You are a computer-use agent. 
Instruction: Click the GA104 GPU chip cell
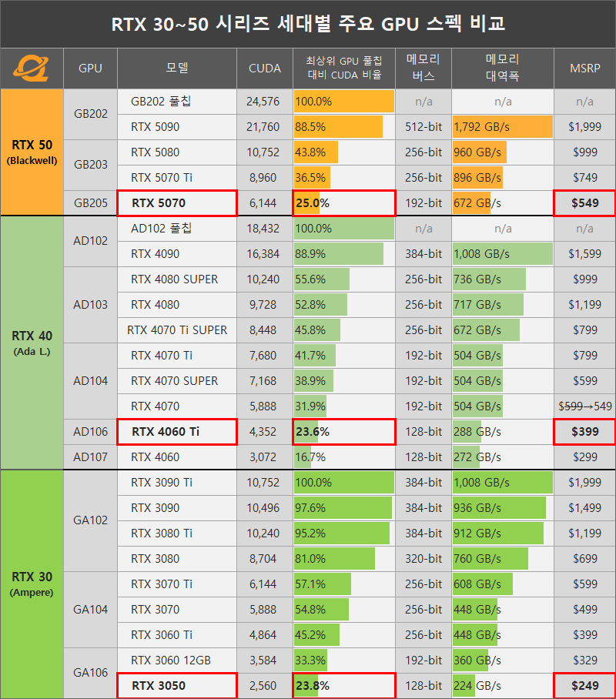coord(91,610)
